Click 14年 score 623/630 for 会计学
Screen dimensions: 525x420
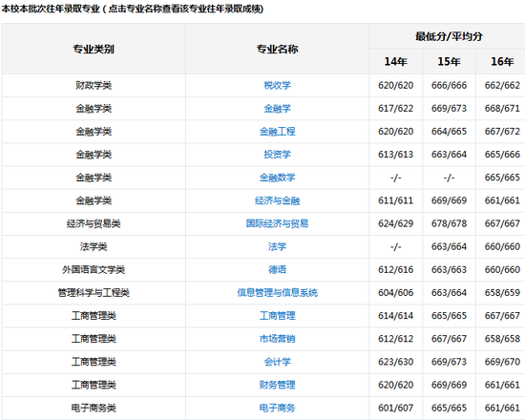[396, 362]
